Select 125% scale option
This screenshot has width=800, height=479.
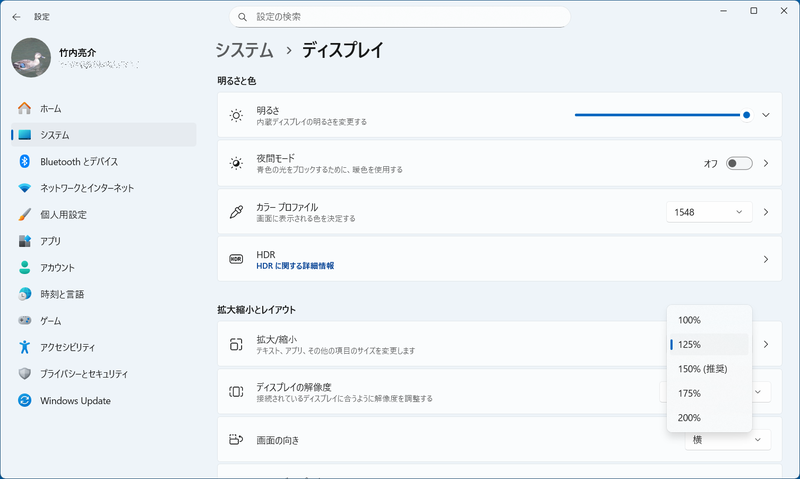pyautogui.click(x=709, y=344)
